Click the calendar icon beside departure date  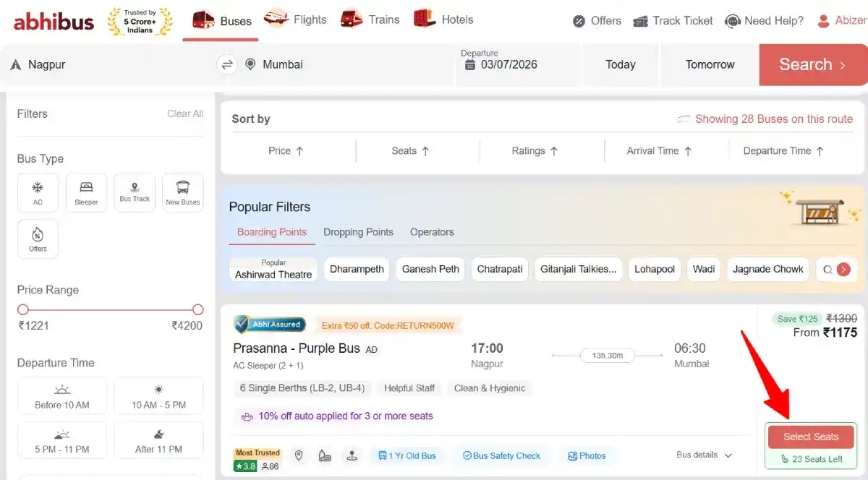[x=470, y=64]
